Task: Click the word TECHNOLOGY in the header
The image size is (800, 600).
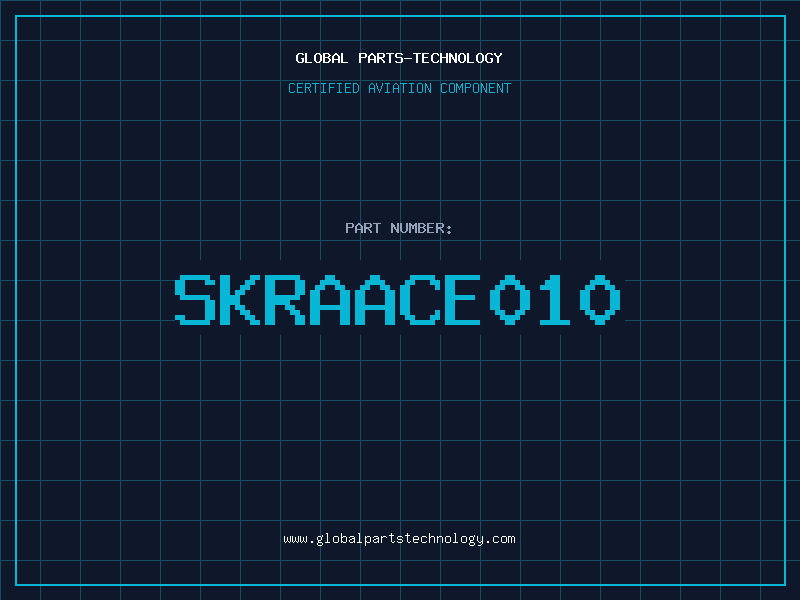Action: pos(456,58)
